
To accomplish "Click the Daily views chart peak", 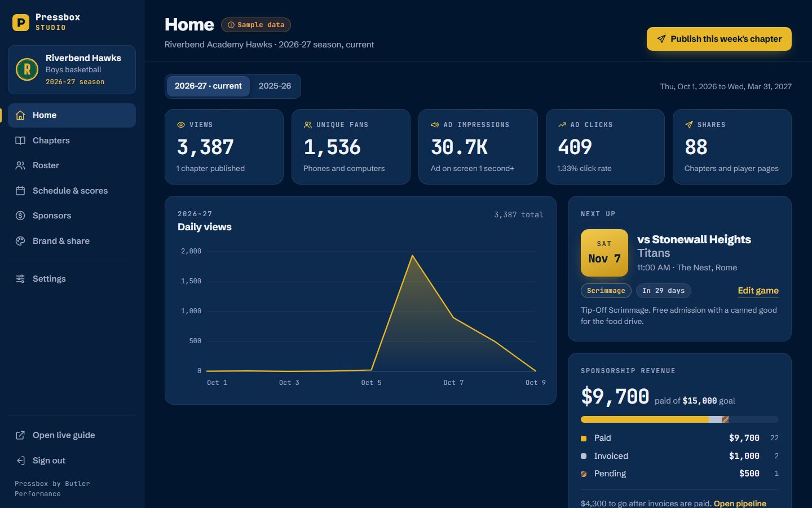I will (x=413, y=256).
